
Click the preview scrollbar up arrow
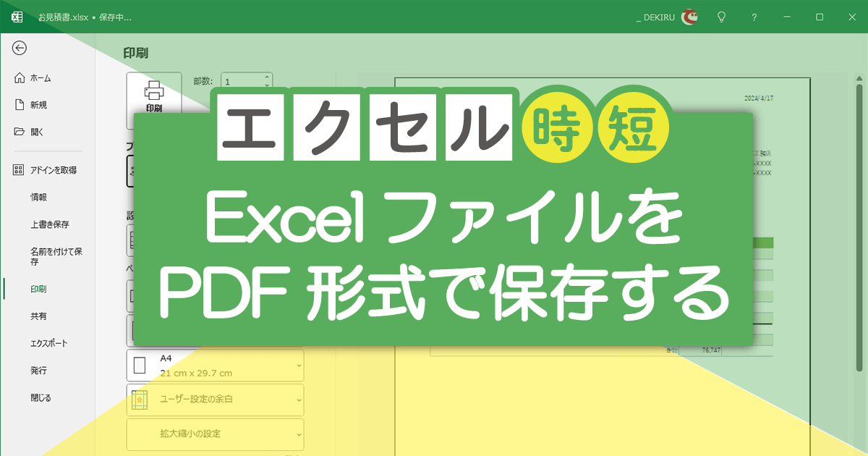(x=859, y=77)
